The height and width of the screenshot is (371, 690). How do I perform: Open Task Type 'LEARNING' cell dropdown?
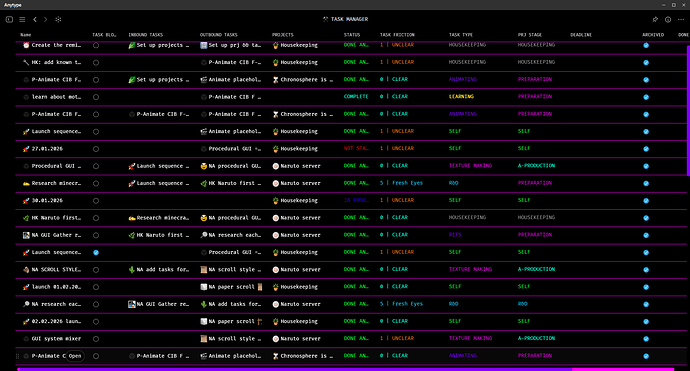coord(461,97)
